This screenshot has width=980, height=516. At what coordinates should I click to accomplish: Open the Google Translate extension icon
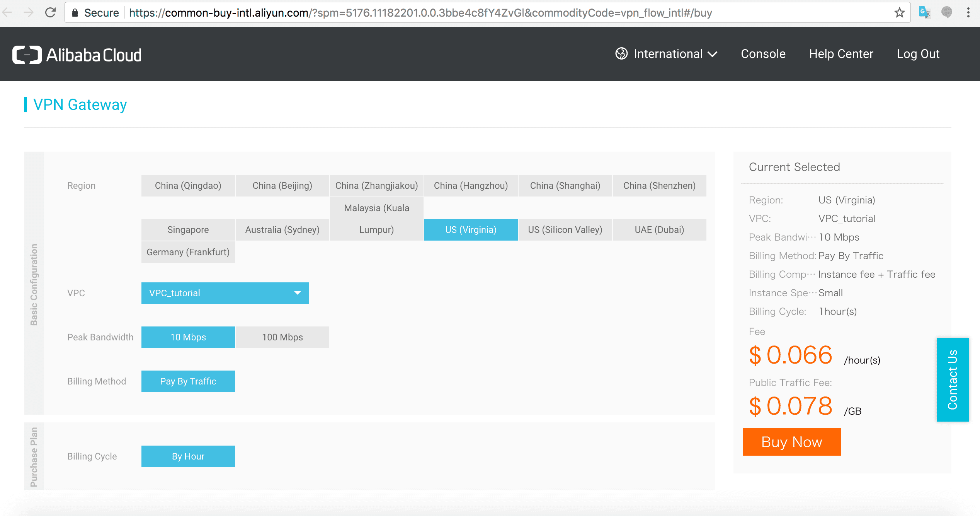point(924,13)
